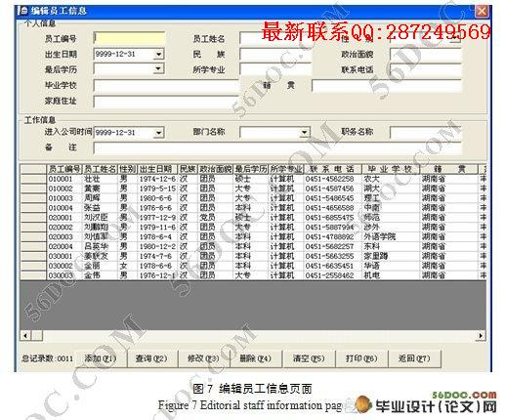The height and width of the screenshot is (420, 505).
Task: Click the 打印 (F6) button
Action: click(x=361, y=358)
